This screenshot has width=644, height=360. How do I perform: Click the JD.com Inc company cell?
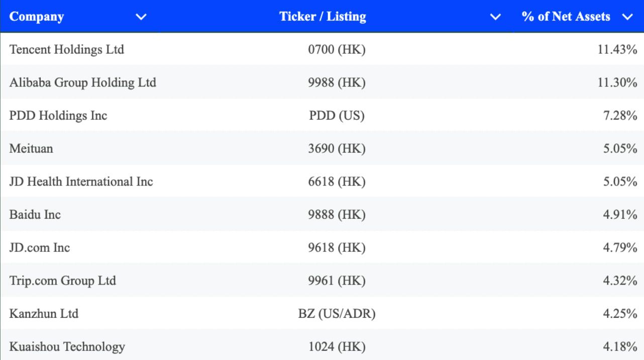[40, 248]
